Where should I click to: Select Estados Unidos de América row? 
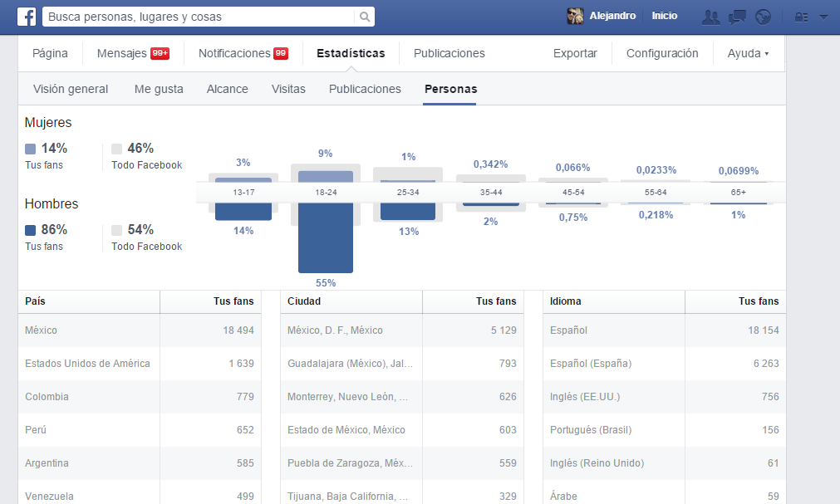(x=140, y=364)
